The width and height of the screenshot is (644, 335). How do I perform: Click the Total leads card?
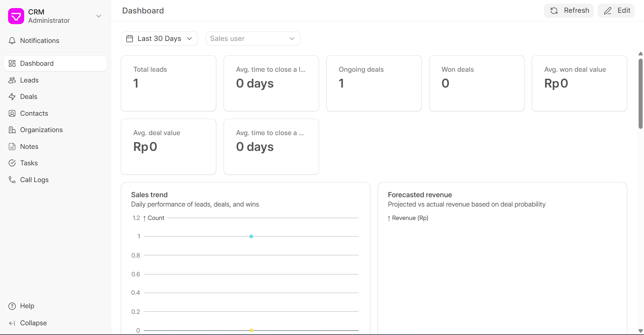(x=168, y=83)
